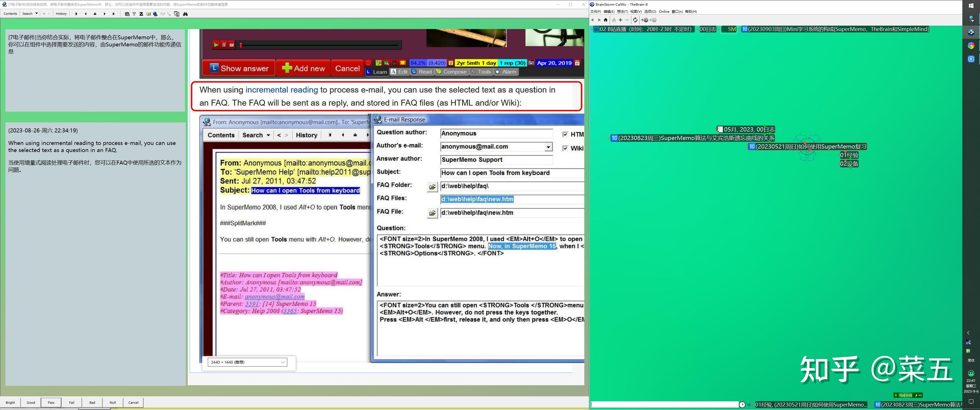
Task: Click TheBrain refresh sync icon
Action: tap(635, 20)
